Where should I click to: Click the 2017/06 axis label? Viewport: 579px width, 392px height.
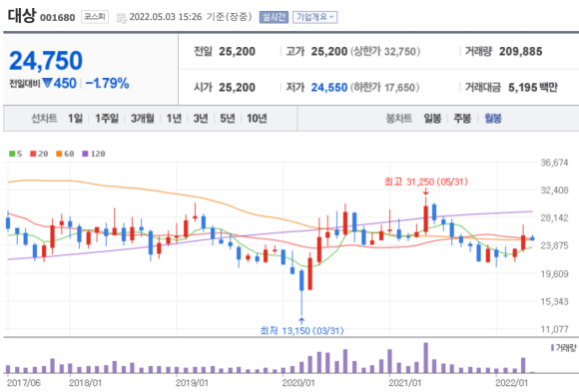[24, 383]
